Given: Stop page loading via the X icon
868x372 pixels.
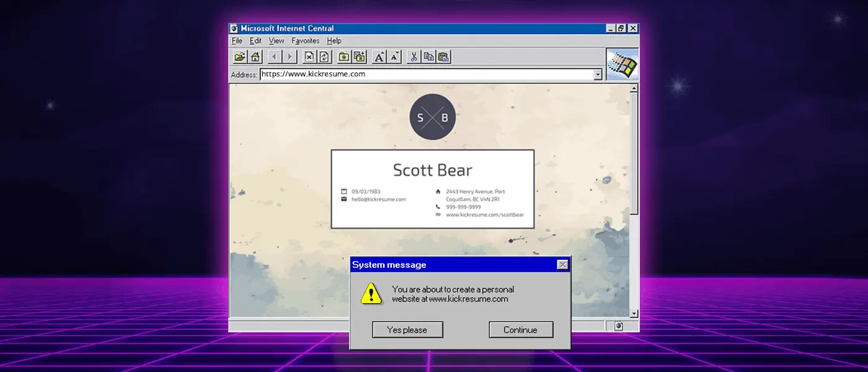Looking at the screenshot, I should pyautogui.click(x=308, y=56).
